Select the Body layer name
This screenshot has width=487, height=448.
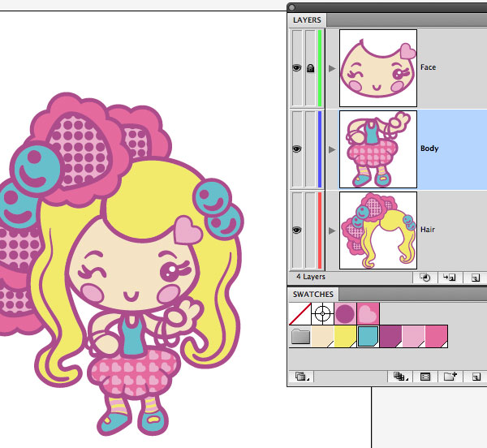[429, 149]
